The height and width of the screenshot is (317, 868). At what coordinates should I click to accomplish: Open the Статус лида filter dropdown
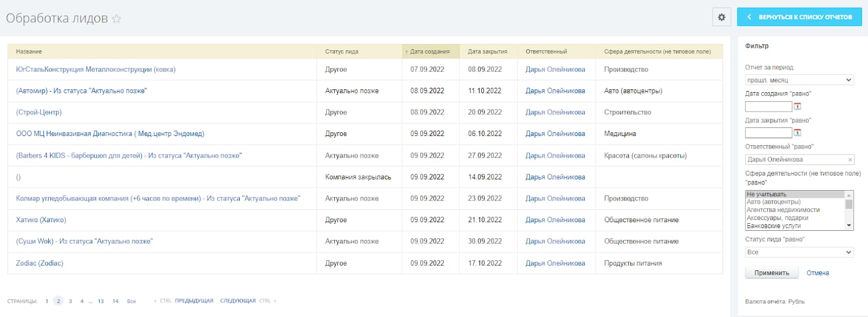(799, 252)
